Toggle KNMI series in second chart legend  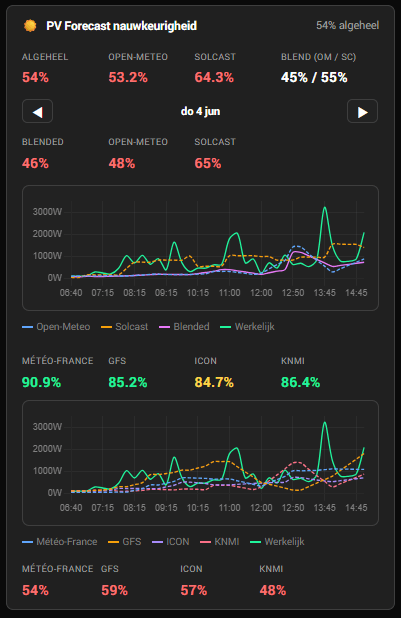click(x=220, y=542)
